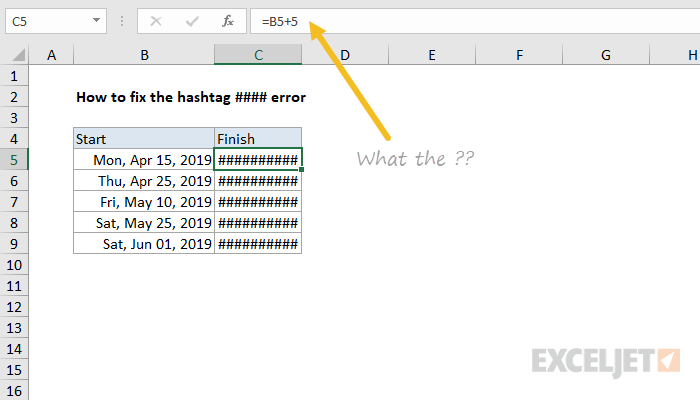Select the hashtag cell next to Jun 01
This screenshot has height=400, width=700.
click(258, 243)
